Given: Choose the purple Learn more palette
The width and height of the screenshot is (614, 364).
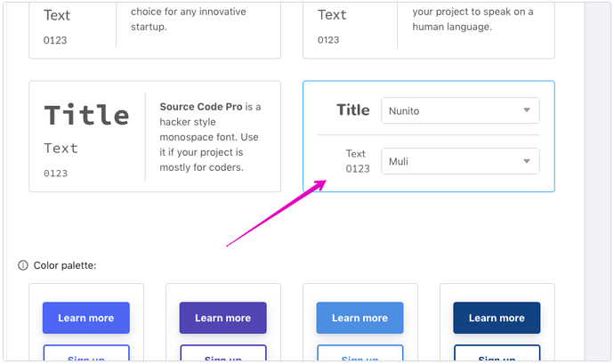Looking at the screenshot, I should [222, 318].
